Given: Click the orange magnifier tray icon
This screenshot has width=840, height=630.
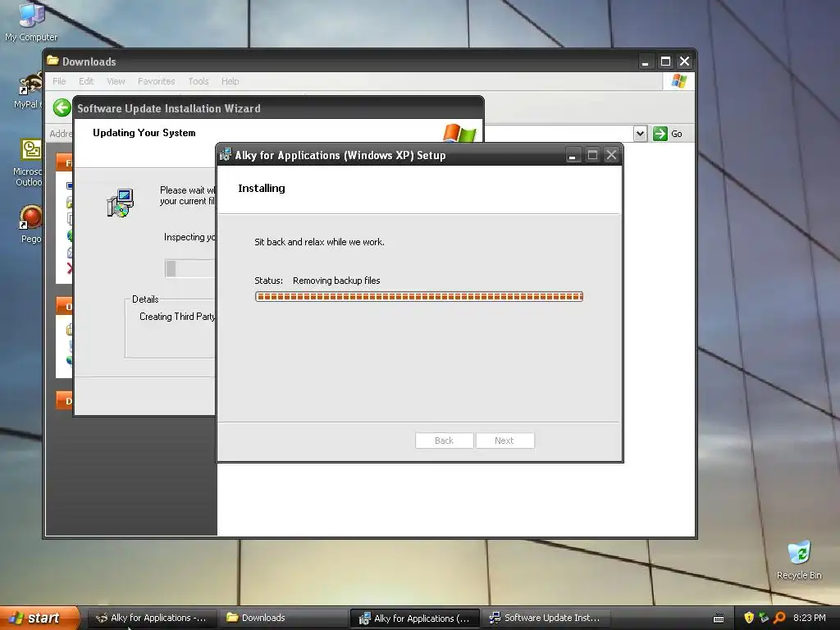Looking at the screenshot, I should (x=779, y=618).
